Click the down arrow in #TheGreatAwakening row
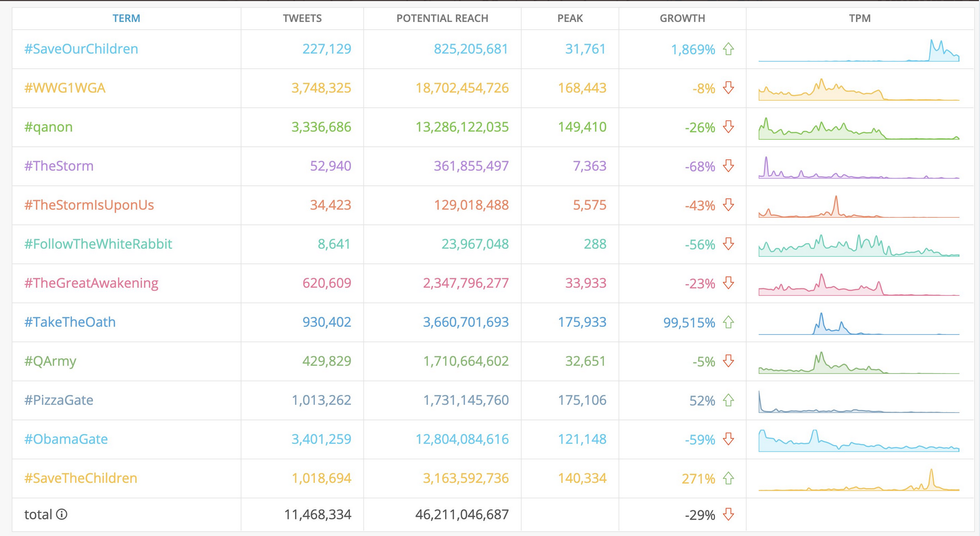The image size is (980, 536). tap(728, 283)
